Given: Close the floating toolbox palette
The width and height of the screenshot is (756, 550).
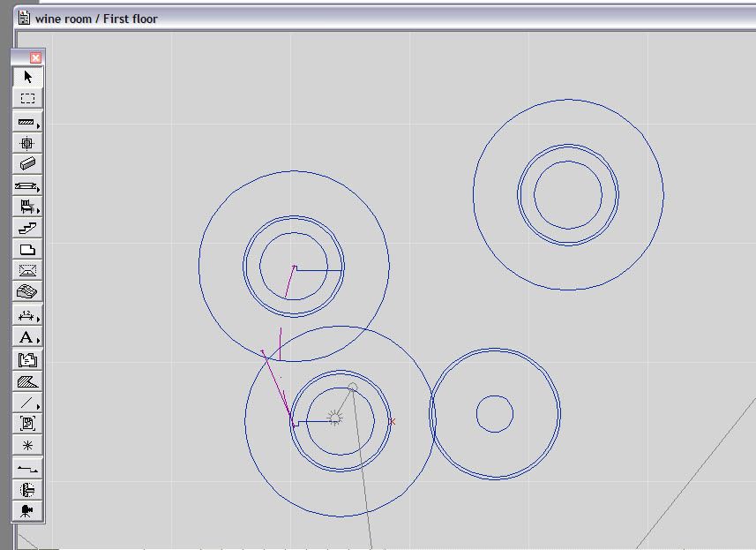Looking at the screenshot, I should (35, 58).
